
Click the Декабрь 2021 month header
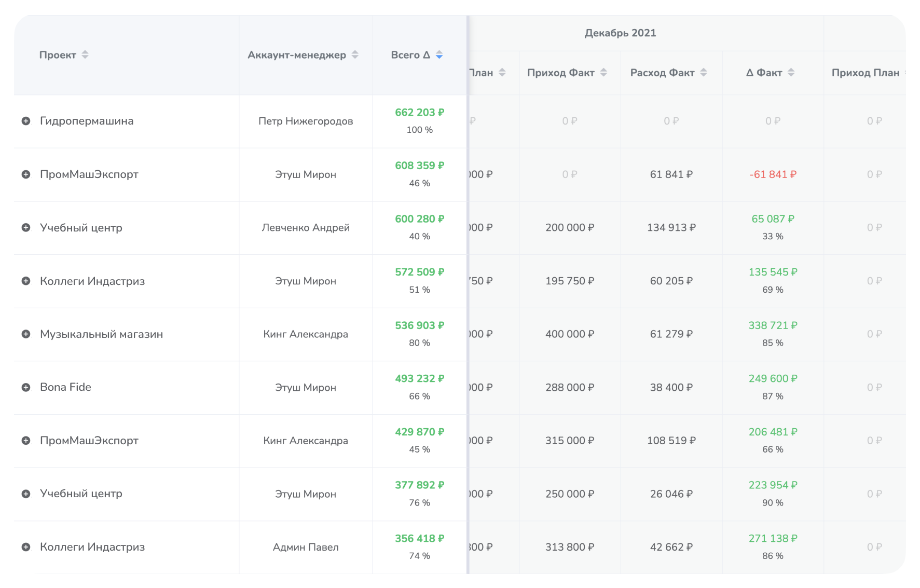point(620,33)
